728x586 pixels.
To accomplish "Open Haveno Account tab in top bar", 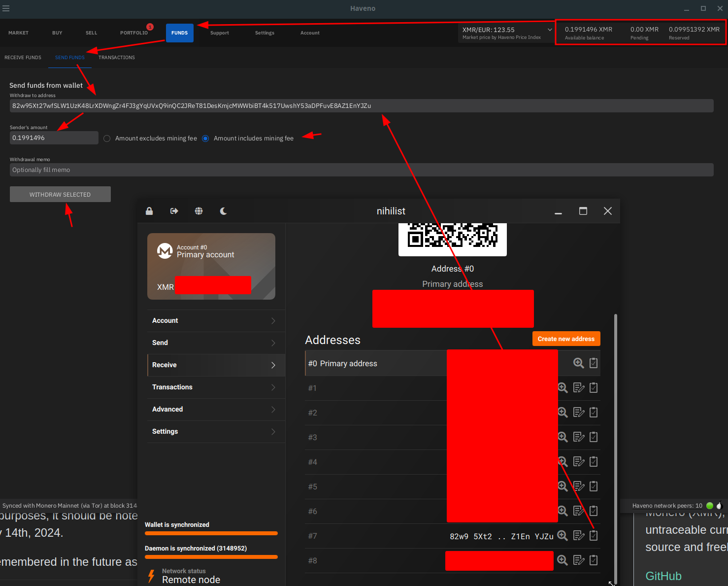I will [x=310, y=33].
